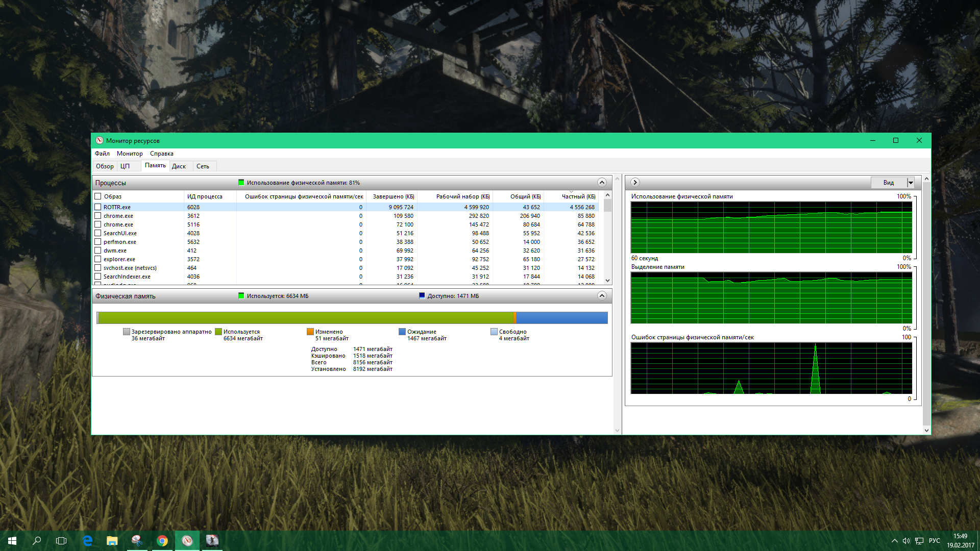Tick the perfmon.exe process checkbox
The height and width of the screenshot is (551, 980).
point(97,242)
